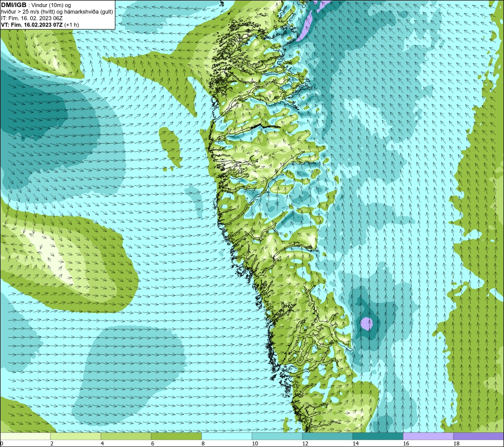Click the legend label '2'

(52, 443)
